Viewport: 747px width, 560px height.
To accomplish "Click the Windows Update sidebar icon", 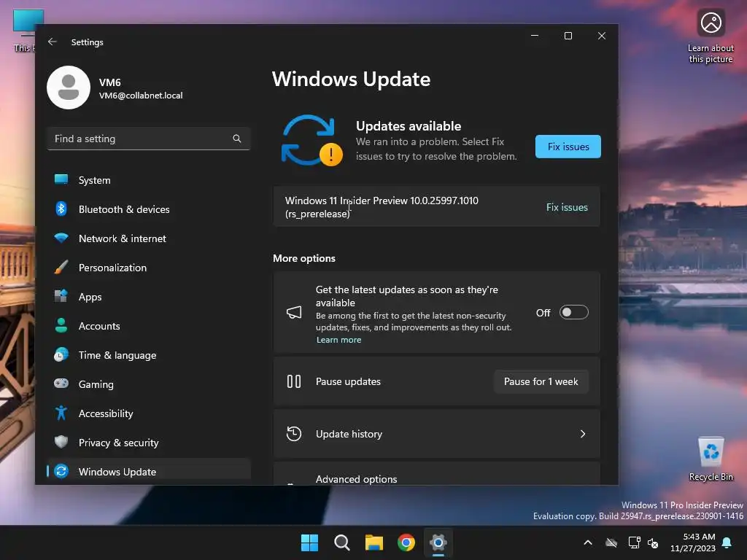I will (x=61, y=472).
